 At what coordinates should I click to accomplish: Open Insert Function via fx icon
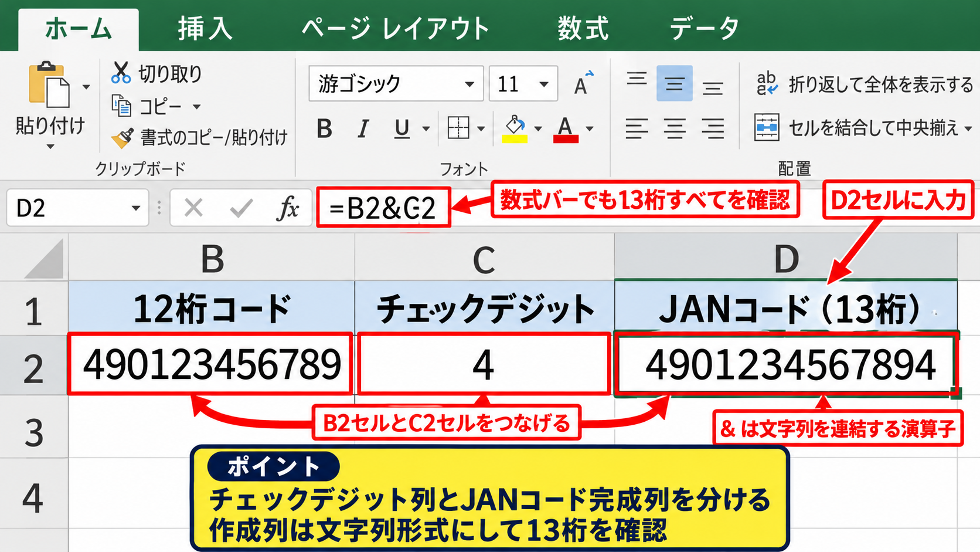pos(287,208)
